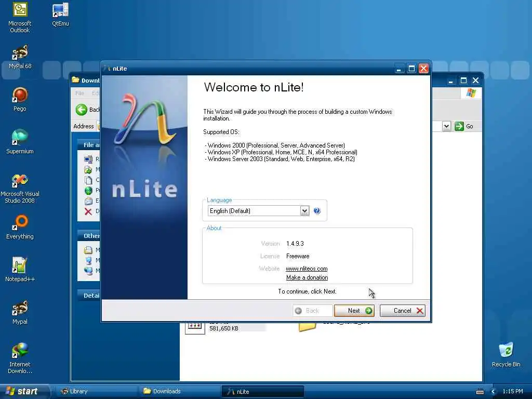Screen dimensions: 532x399
Task: Open the File menu in Downloads window
Action: tap(79, 93)
